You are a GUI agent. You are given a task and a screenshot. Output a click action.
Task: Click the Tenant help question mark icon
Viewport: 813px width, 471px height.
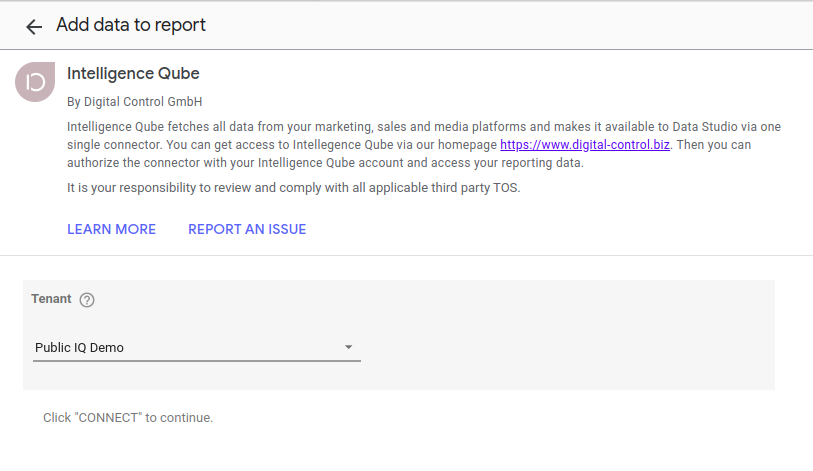point(87,299)
